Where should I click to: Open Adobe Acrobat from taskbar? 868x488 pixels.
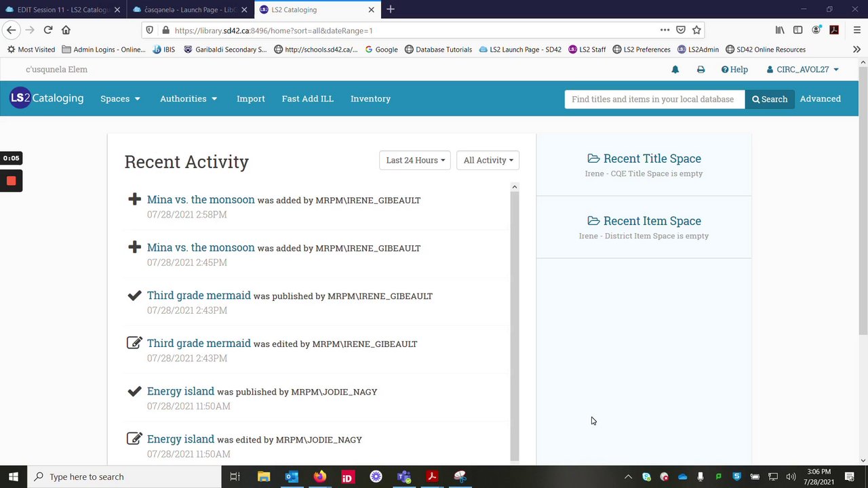432,476
